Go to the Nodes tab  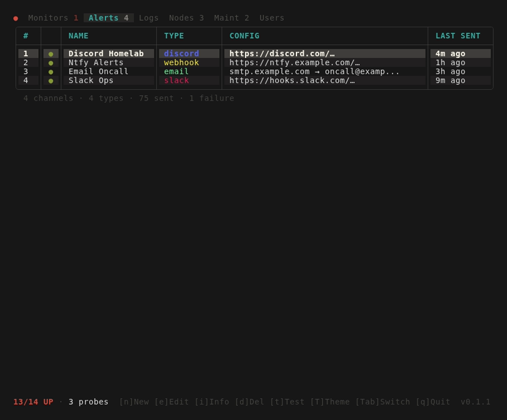(187, 18)
